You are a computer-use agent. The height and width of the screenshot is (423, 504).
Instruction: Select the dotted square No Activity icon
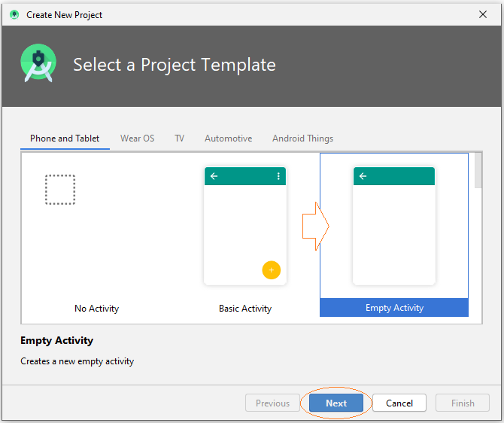(60, 190)
